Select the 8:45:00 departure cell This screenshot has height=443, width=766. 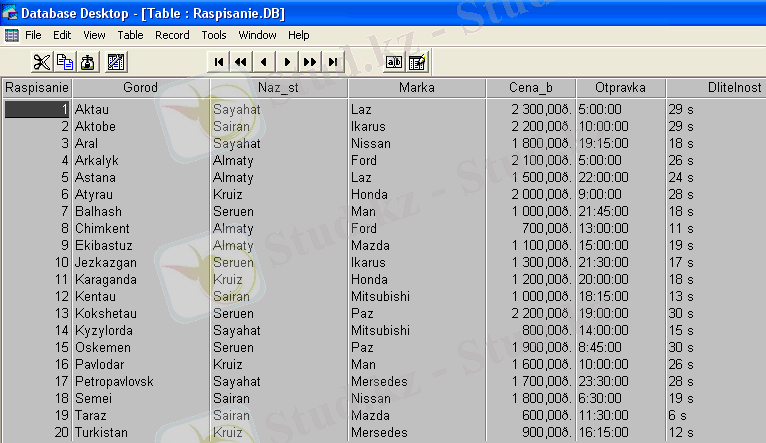(620, 348)
